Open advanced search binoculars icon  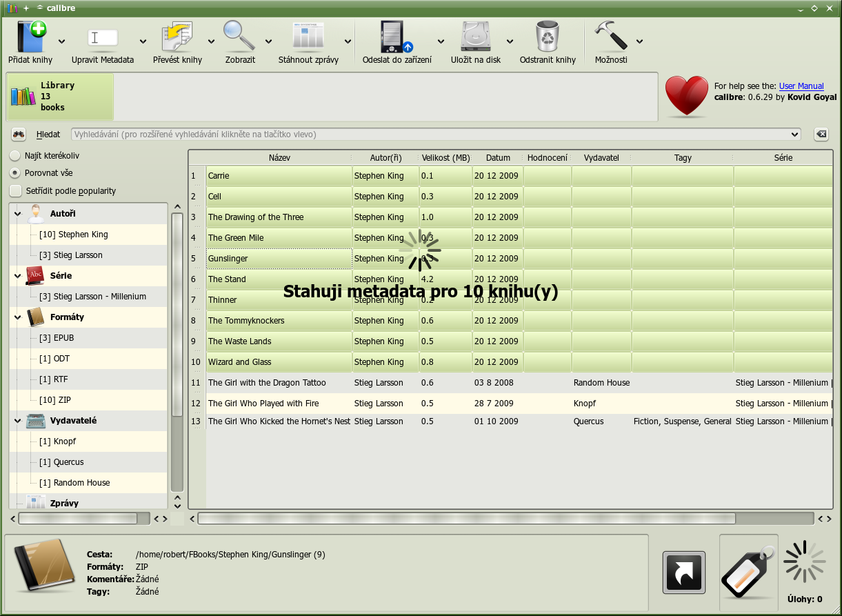(19, 135)
